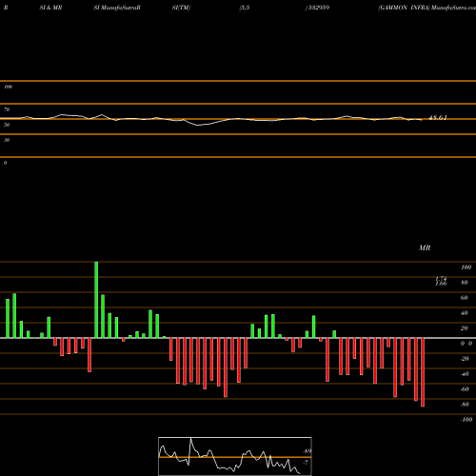
Task: Click the 70 label on RSI axis
Action: (x=7, y=109)
